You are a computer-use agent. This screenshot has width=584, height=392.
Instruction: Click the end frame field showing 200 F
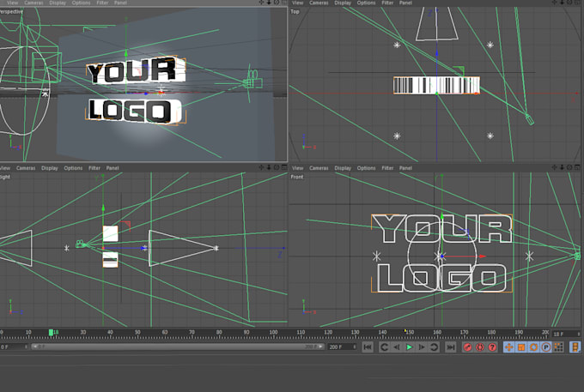(340, 347)
